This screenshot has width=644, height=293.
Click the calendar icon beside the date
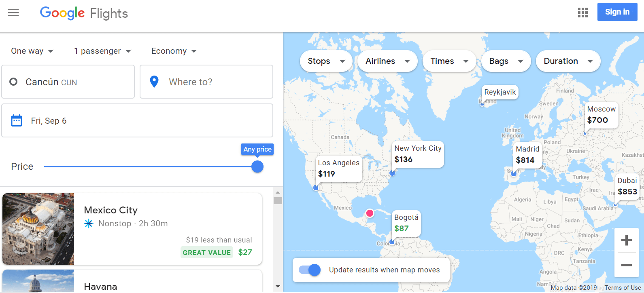point(17,120)
